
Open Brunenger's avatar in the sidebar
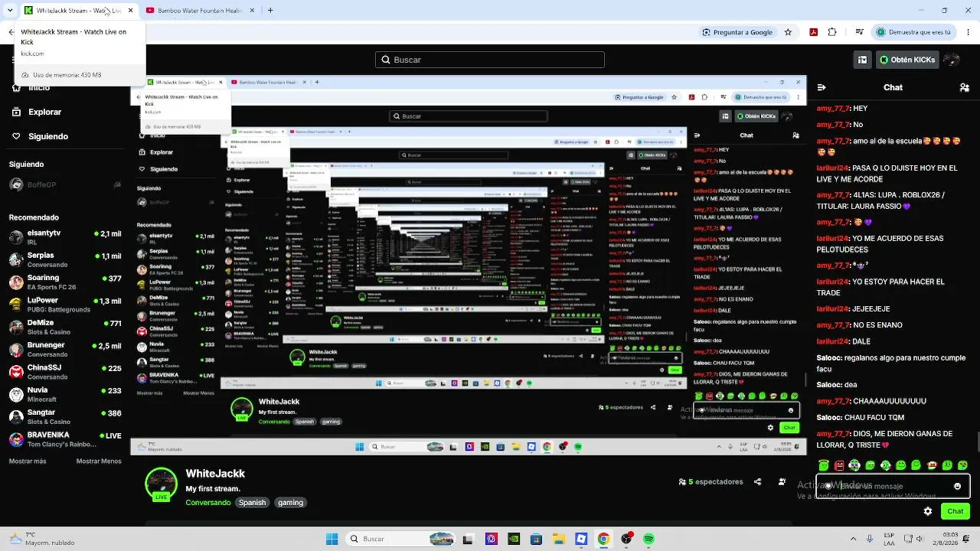tap(16, 350)
